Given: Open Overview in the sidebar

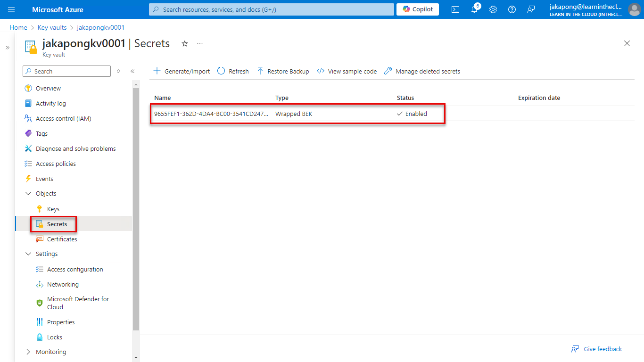Looking at the screenshot, I should [x=48, y=88].
